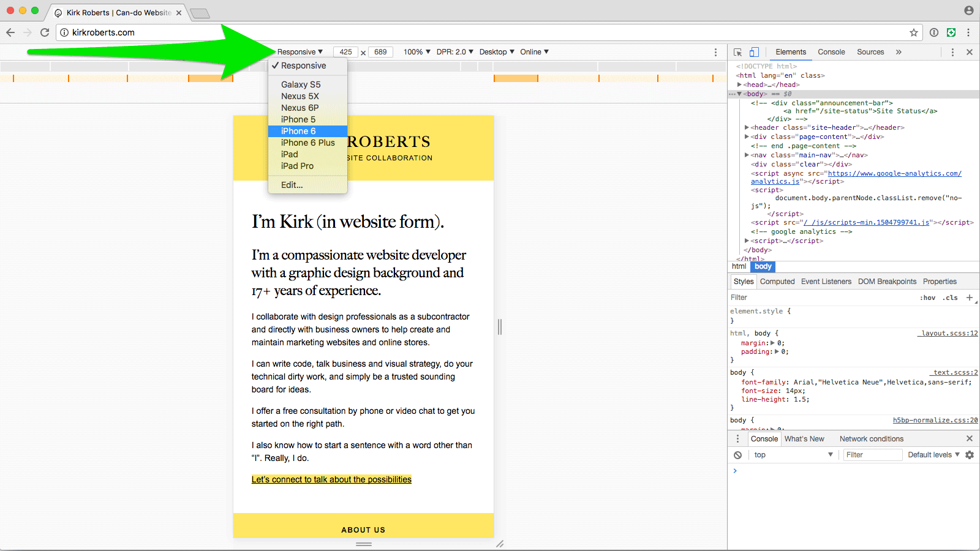Expand the head element node
The image size is (980, 551).
[x=739, y=84]
